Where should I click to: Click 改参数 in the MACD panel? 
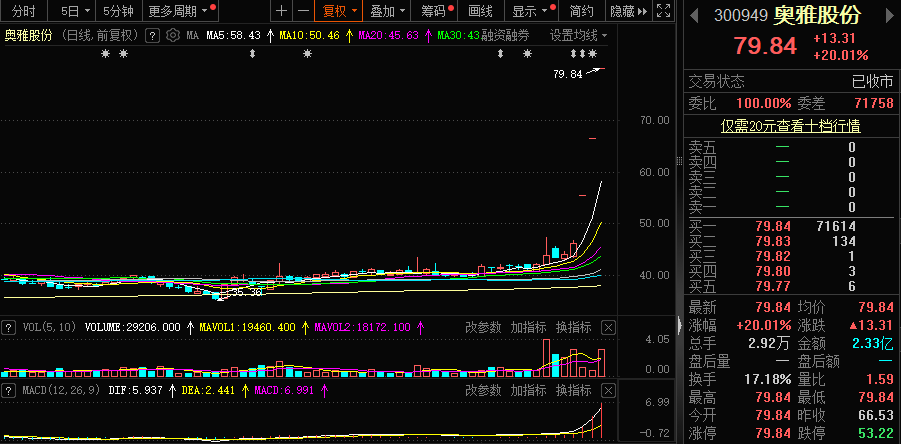(x=483, y=389)
